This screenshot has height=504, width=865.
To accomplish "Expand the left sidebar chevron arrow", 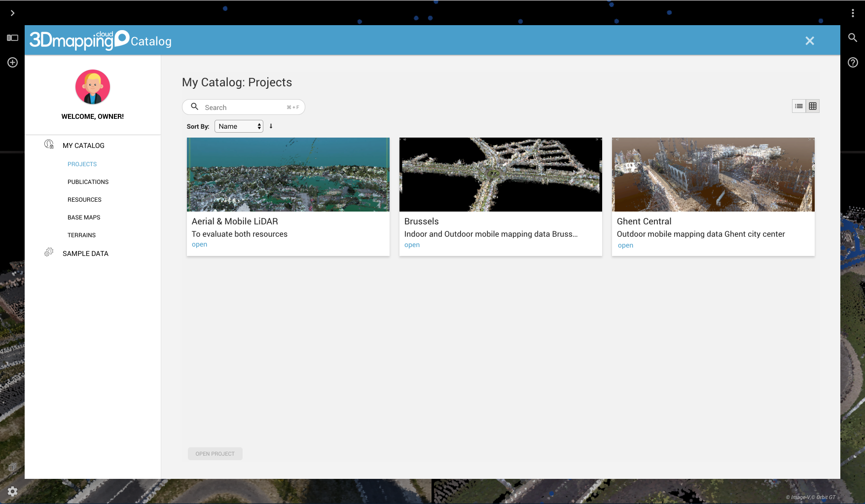I will coord(12,13).
